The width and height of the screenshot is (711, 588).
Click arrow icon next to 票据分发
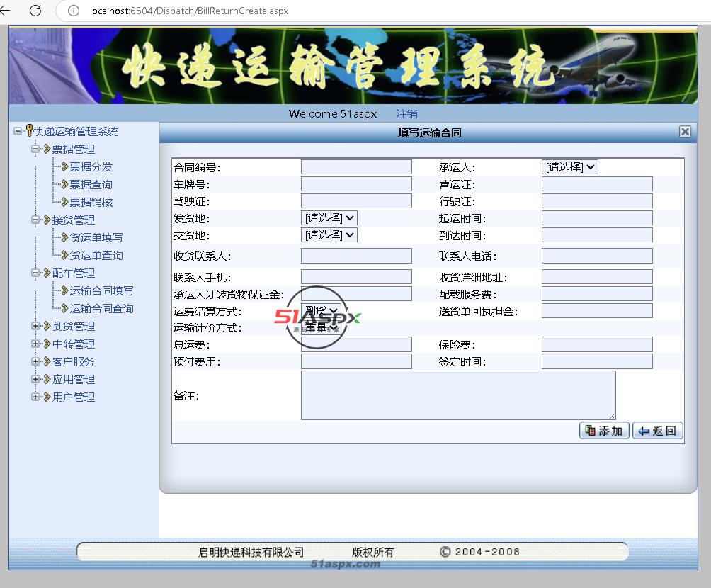(64, 166)
